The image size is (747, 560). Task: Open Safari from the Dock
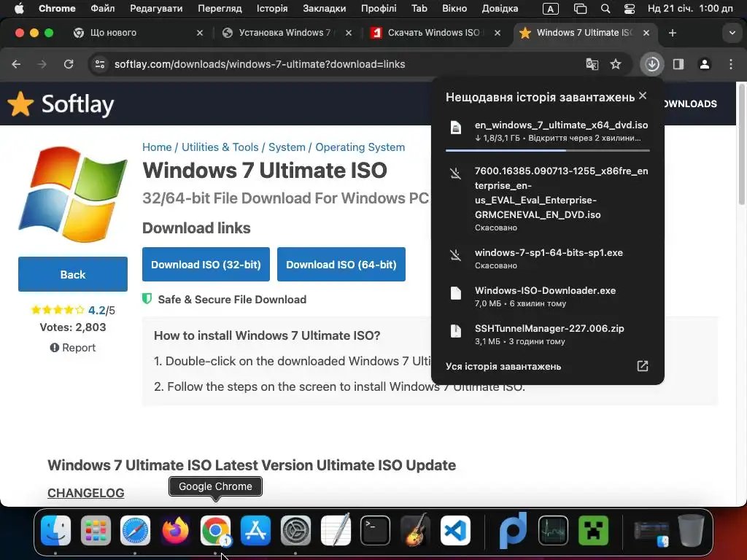click(x=135, y=530)
